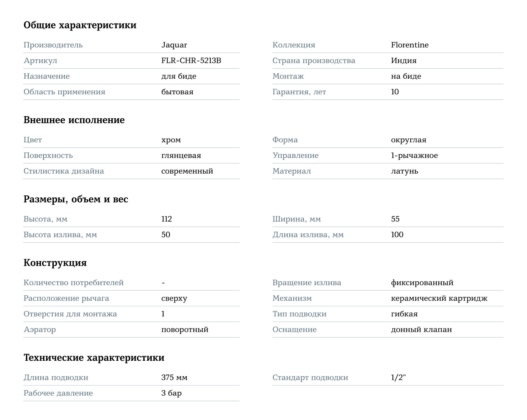The height and width of the screenshot is (420, 527).
Task: Click the "хром" color value
Action: pyautogui.click(x=171, y=140)
